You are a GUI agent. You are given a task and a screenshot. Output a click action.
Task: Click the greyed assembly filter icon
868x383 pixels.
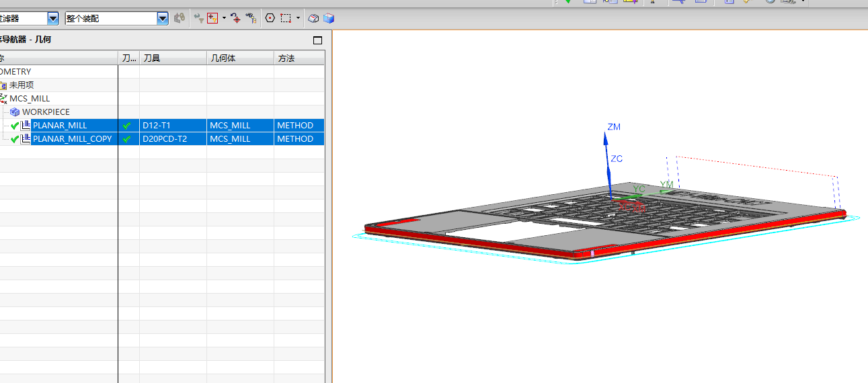point(180,18)
